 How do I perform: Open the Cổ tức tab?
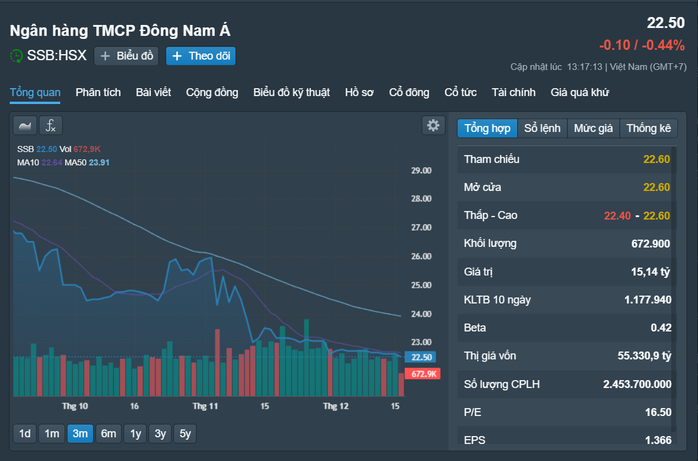click(x=460, y=92)
